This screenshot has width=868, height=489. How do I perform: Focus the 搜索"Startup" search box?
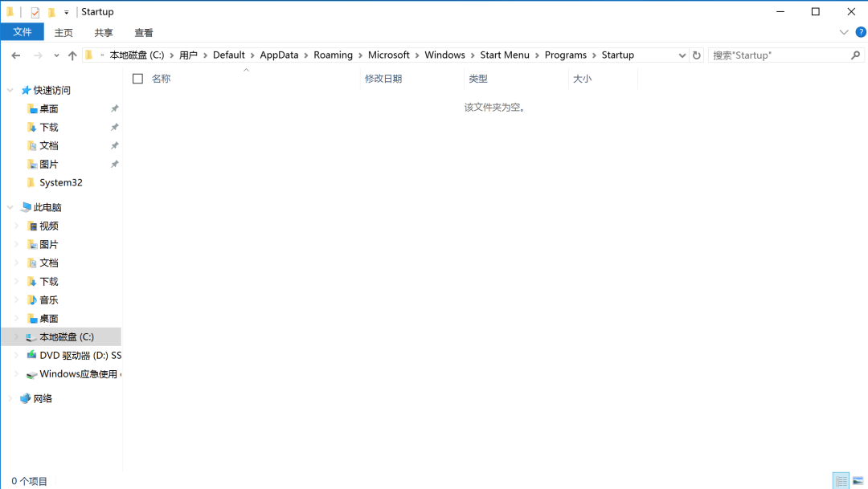(x=780, y=55)
